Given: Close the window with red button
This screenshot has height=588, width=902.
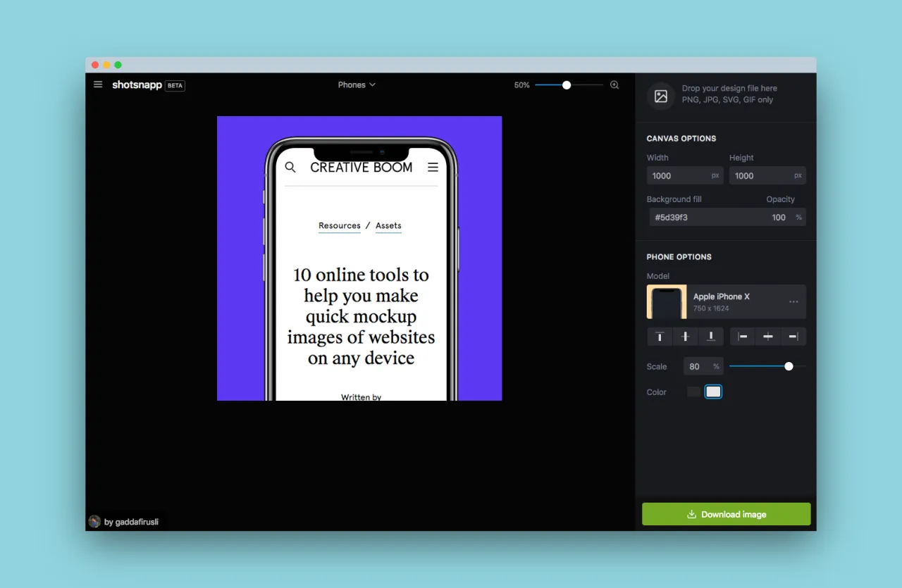Looking at the screenshot, I should coord(95,65).
